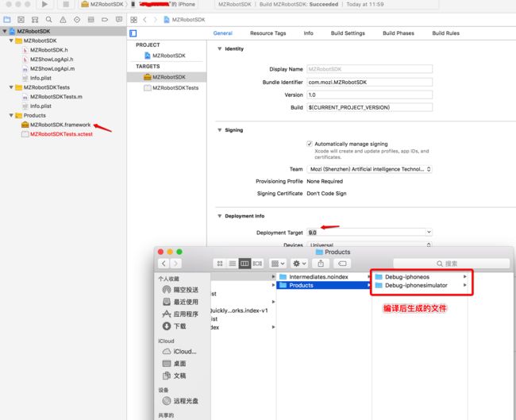This screenshot has height=420, width=516.
Task: Run the project with the Play button
Action: click(44, 4)
